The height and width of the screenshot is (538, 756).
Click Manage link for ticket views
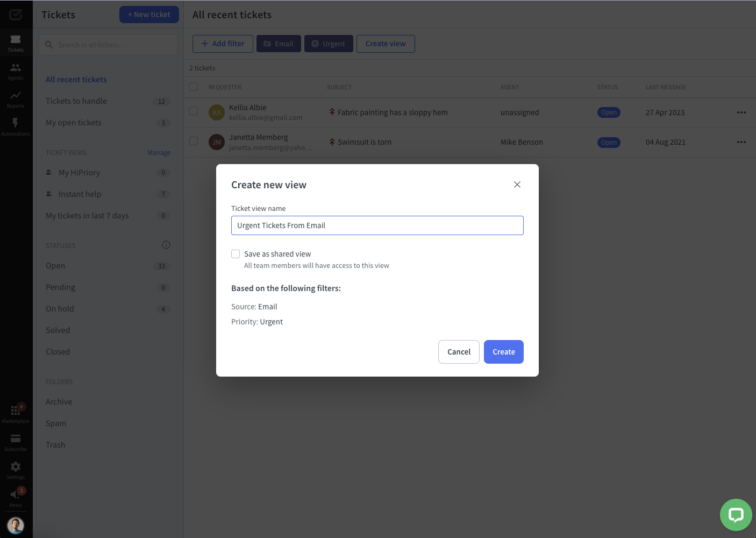(x=159, y=153)
